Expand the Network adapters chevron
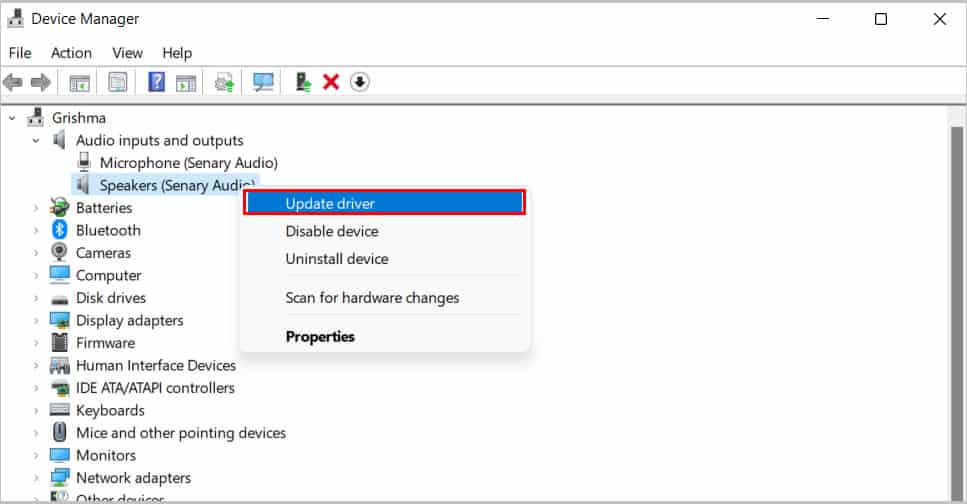This screenshot has width=967, height=504. [x=36, y=478]
